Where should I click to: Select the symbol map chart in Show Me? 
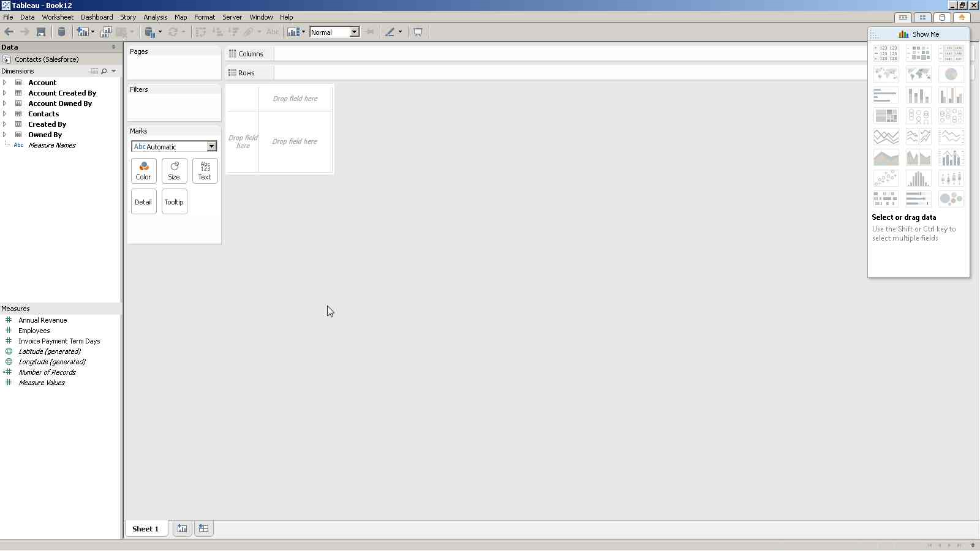886,74
